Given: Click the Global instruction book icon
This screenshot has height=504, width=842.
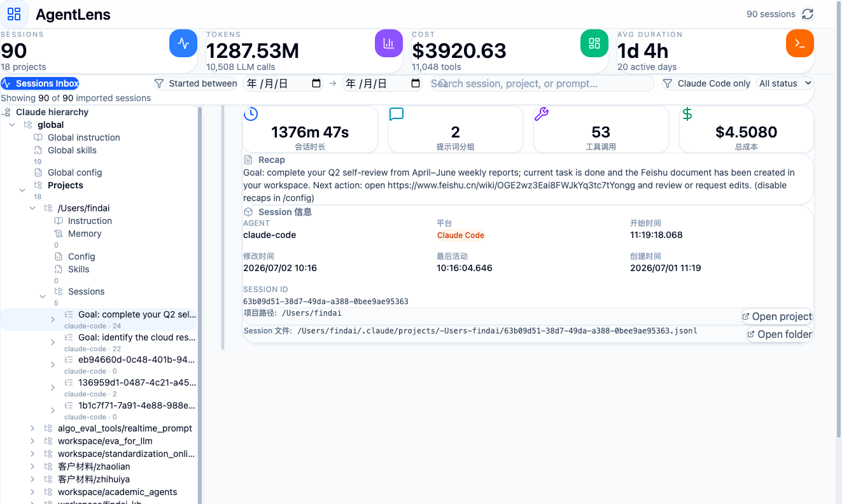Looking at the screenshot, I should (x=38, y=137).
